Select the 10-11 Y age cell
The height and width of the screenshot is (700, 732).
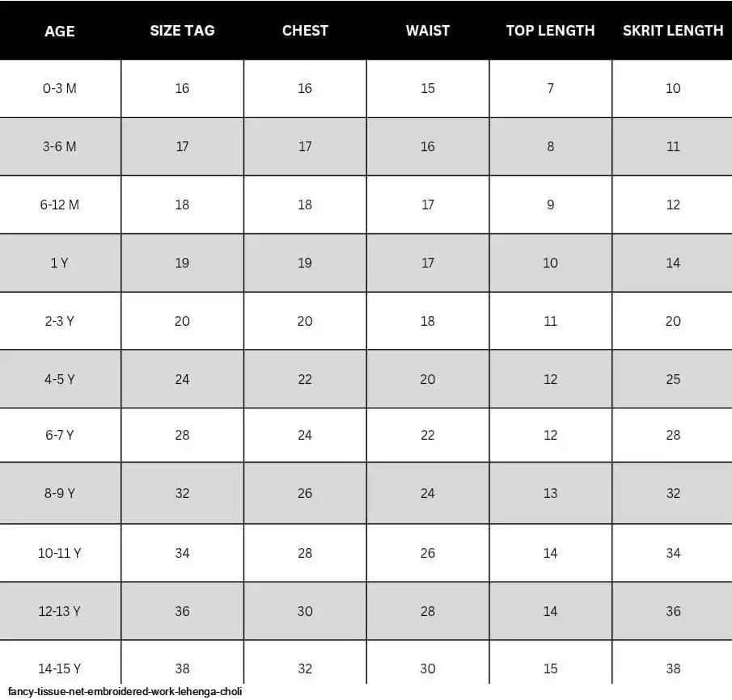(60, 553)
